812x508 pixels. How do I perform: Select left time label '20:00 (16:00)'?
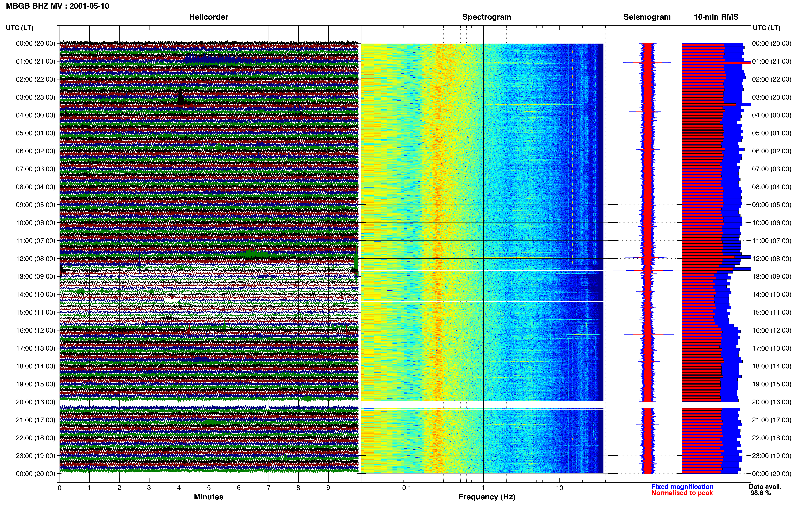click(35, 402)
